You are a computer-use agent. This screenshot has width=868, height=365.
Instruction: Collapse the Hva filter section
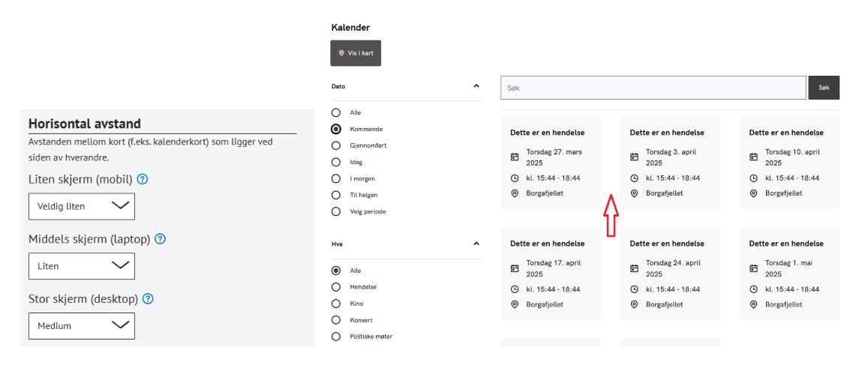click(x=476, y=244)
